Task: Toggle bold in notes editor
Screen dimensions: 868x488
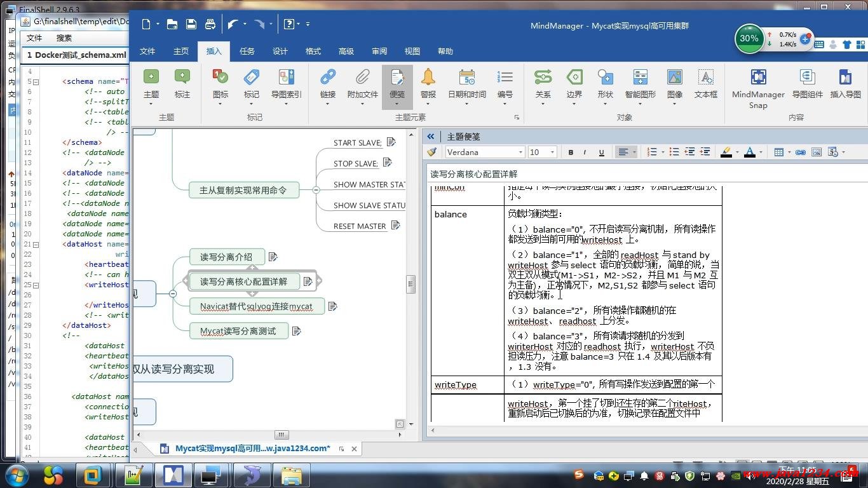Action: pyautogui.click(x=571, y=152)
